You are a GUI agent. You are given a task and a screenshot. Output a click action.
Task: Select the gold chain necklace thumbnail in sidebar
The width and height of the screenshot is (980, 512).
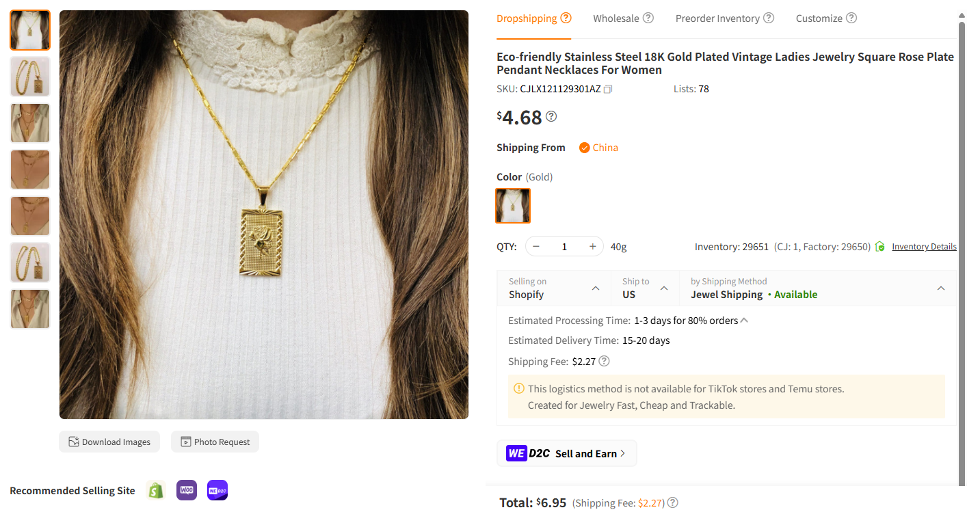(x=29, y=76)
